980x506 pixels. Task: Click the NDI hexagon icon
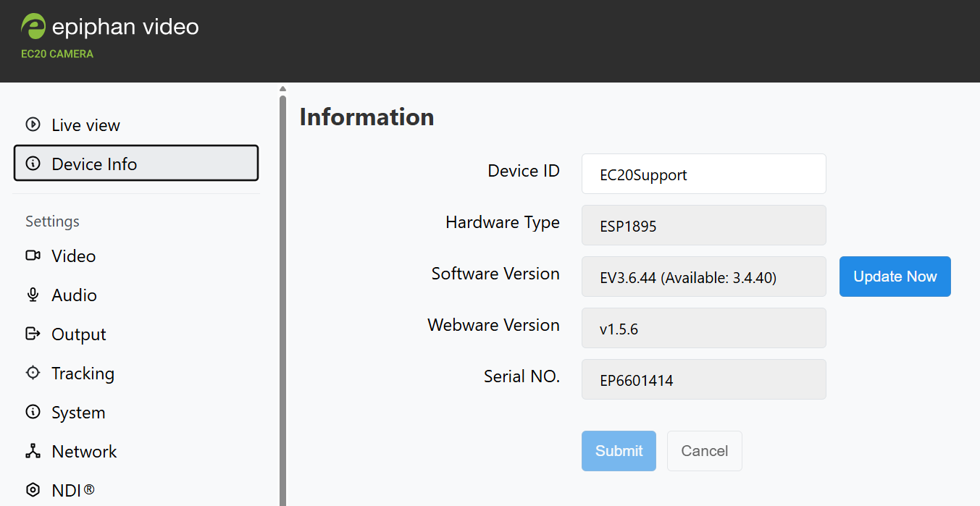coord(33,490)
